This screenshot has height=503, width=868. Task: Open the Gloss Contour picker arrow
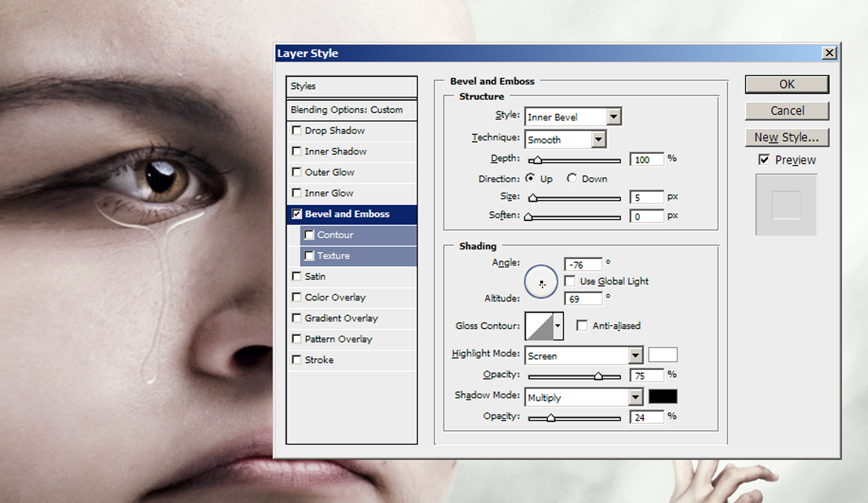(x=558, y=326)
